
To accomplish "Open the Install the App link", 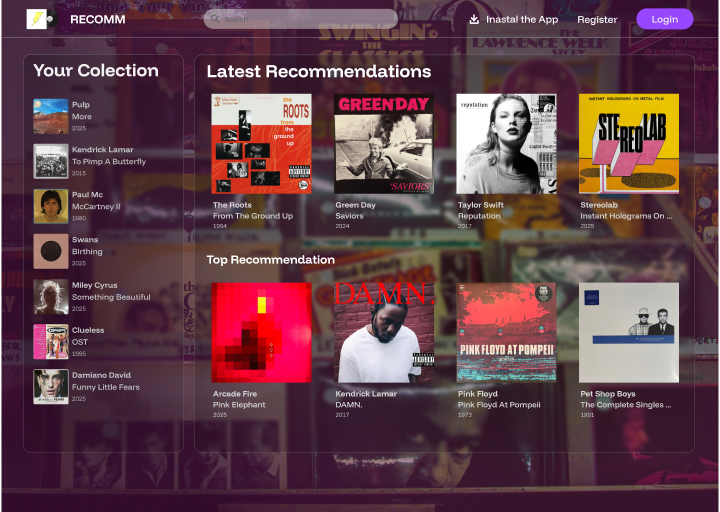I will click(522, 20).
